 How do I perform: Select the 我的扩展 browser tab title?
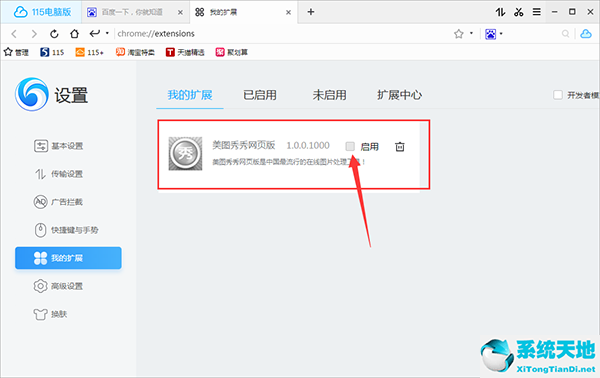pyautogui.click(x=223, y=12)
